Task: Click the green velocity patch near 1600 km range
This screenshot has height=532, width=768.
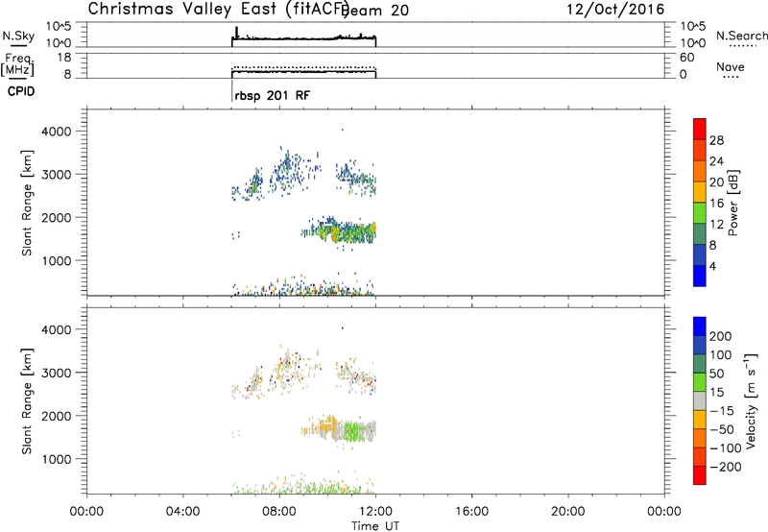Action: tap(351, 431)
